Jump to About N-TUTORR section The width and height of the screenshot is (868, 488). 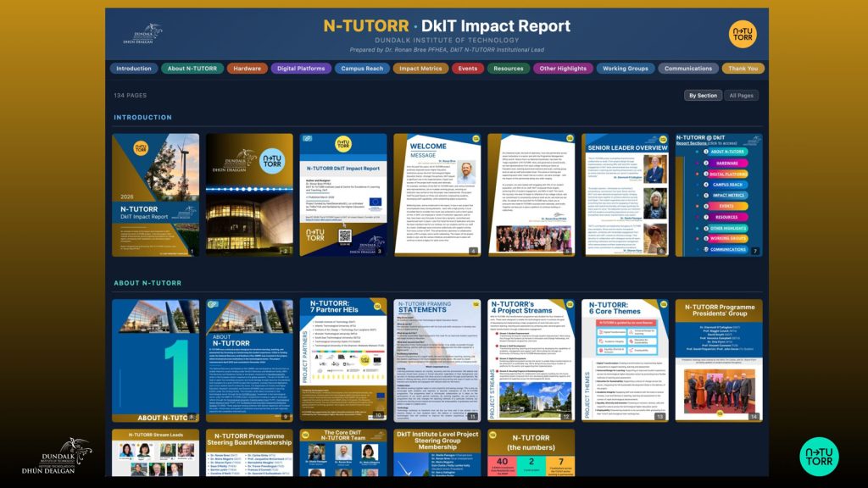click(x=192, y=69)
